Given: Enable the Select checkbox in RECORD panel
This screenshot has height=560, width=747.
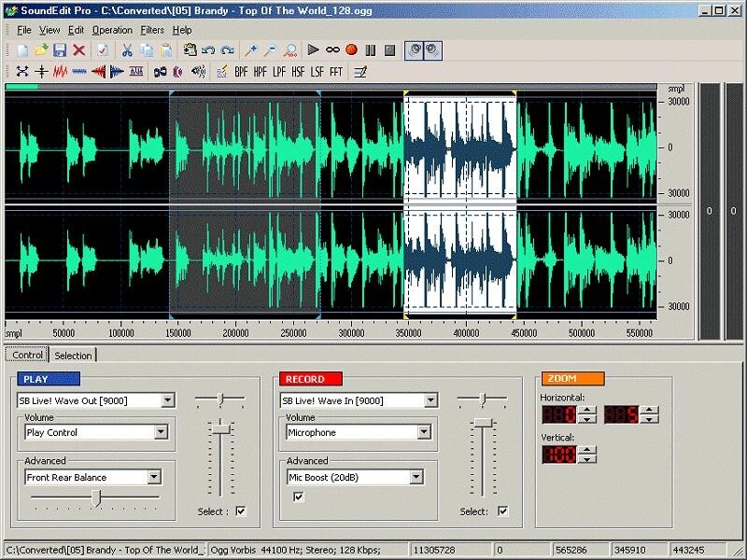Looking at the screenshot, I should point(501,511).
